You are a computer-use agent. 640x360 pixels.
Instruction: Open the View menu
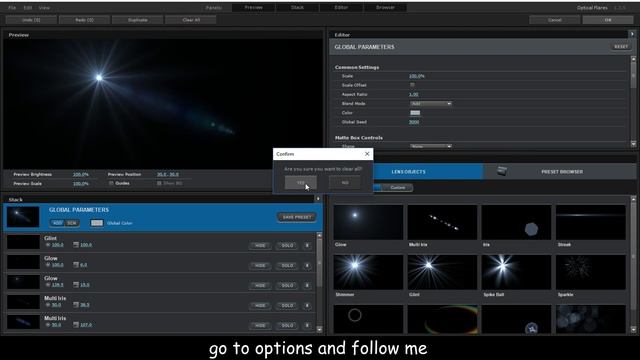coord(44,8)
